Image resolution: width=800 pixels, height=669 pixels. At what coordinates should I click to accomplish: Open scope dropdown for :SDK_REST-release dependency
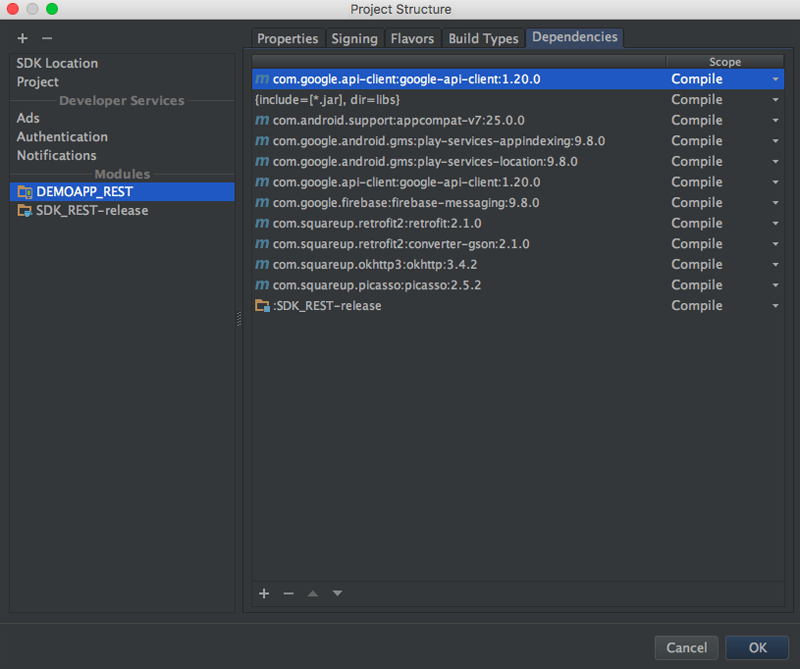point(776,306)
